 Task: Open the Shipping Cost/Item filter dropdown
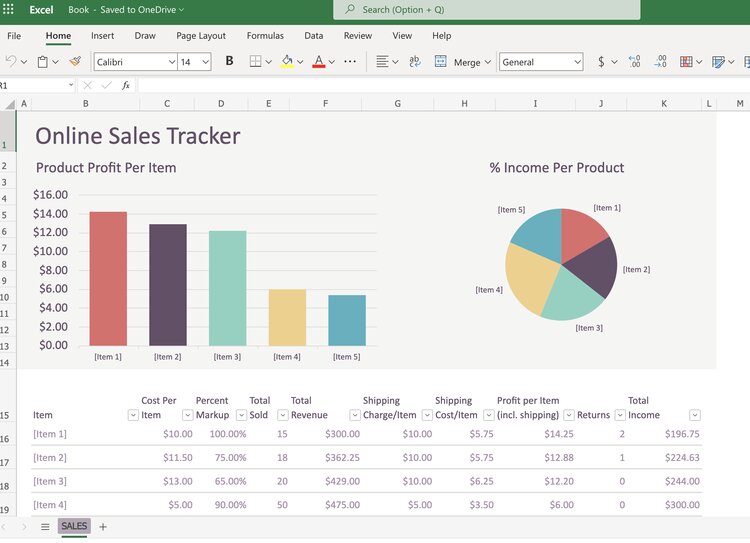tap(488, 415)
